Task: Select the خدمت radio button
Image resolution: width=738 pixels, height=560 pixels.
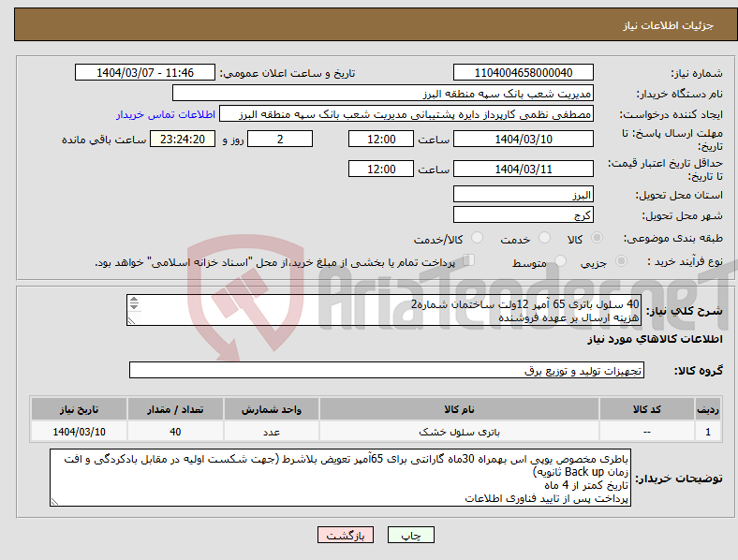Action: 544,238
